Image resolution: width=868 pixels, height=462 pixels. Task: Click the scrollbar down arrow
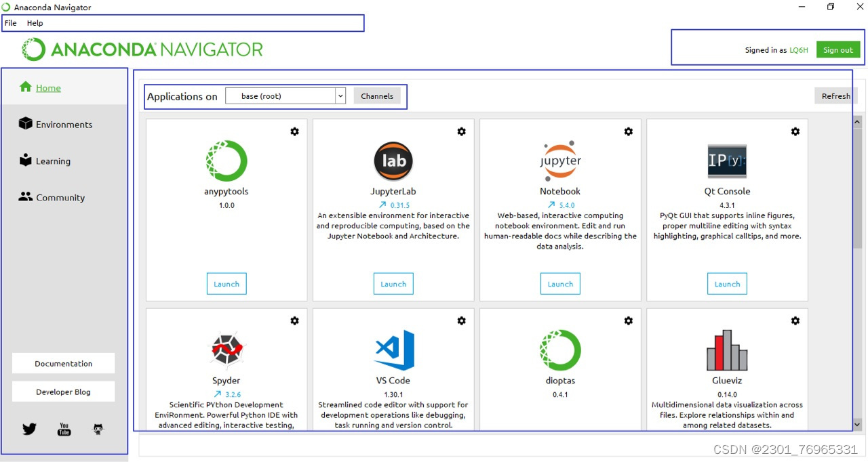[x=857, y=424]
